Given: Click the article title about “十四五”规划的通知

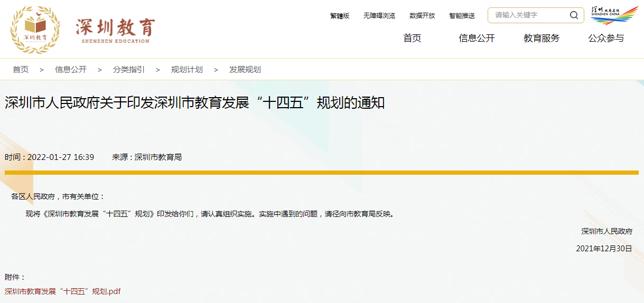Looking at the screenshot, I should click(195, 102).
